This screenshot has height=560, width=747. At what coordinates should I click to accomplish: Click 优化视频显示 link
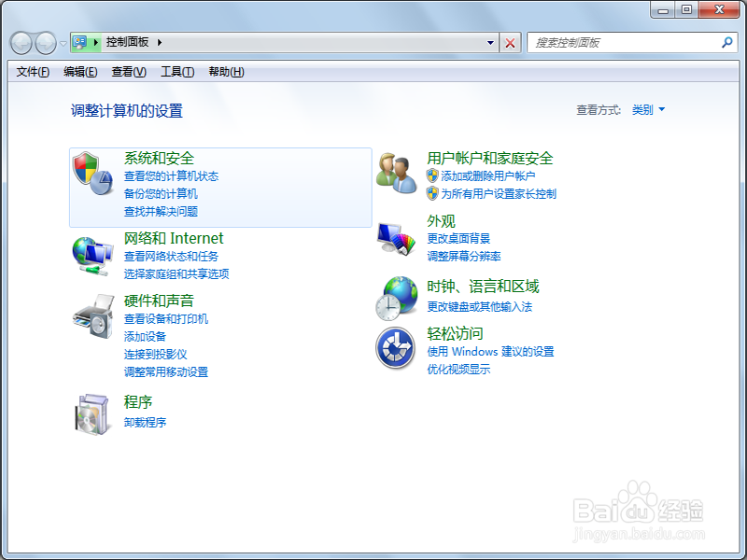pyautogui.click(x=458, y=370)
